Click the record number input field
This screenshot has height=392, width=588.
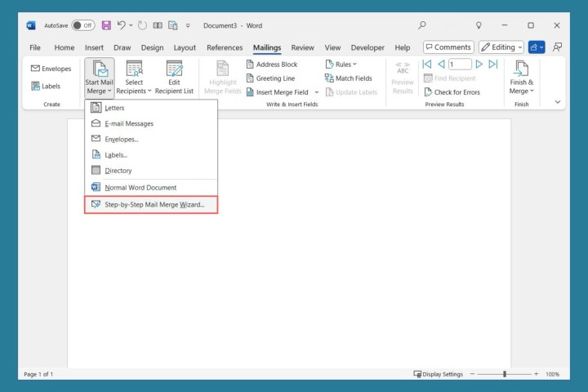pyautogui.click(x=460, y=65)
